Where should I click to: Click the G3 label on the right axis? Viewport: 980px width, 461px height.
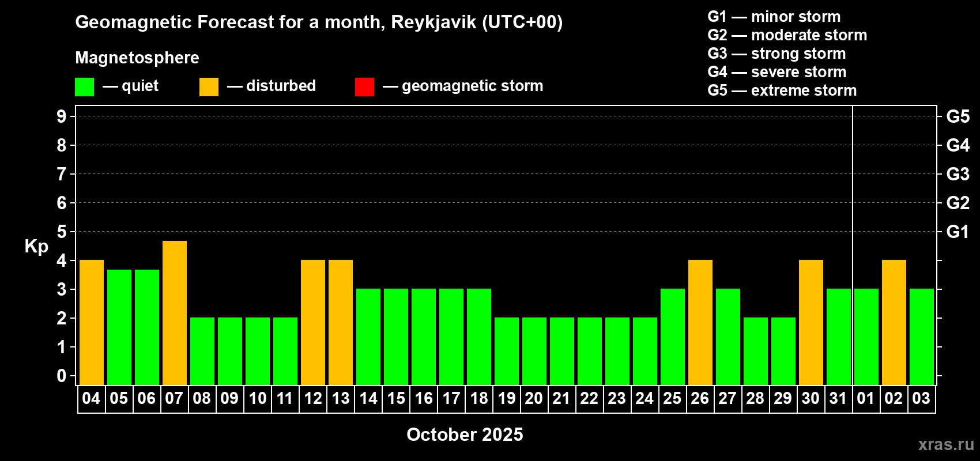coord(958,174)
